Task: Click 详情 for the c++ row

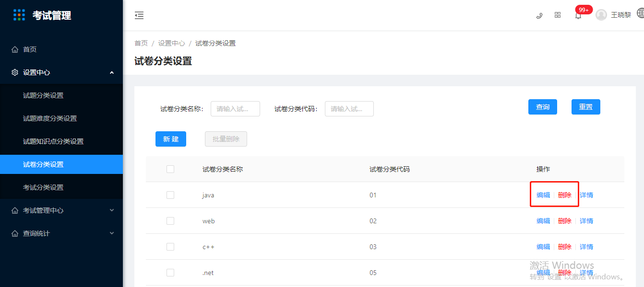Action: point(586,247)
